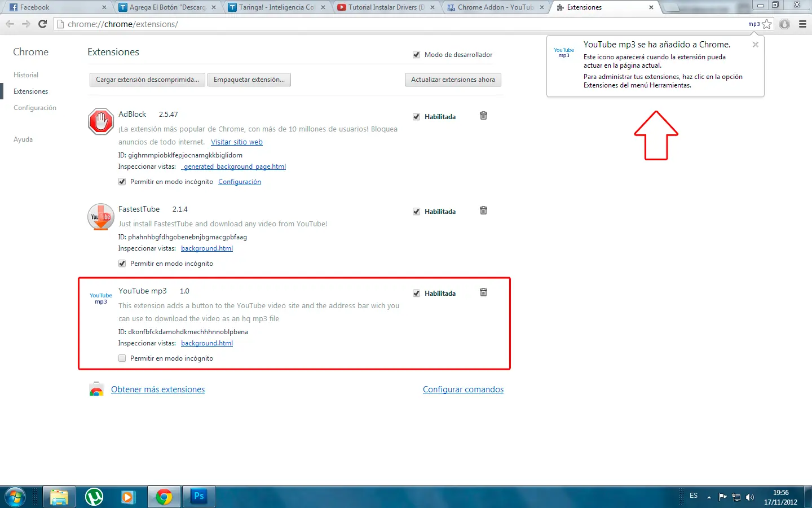Show hidden tray icons arrow
Viewport: 812px width, 508px height.
709,497
